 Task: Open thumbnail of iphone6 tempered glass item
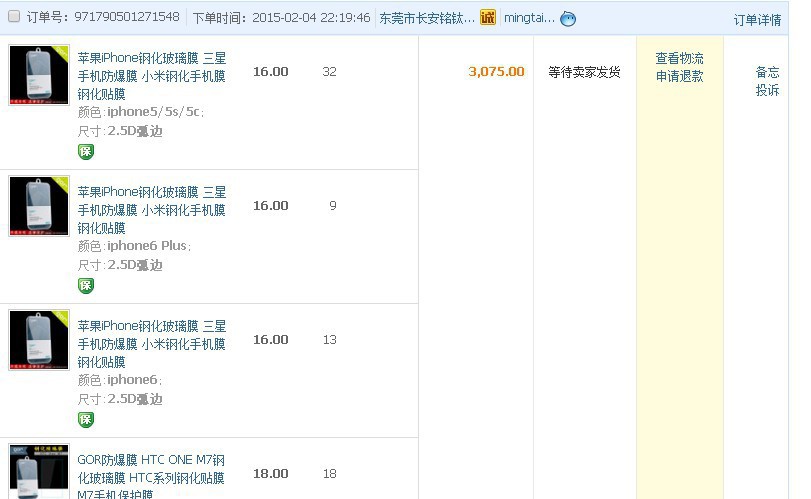click(x=39, y=340)
